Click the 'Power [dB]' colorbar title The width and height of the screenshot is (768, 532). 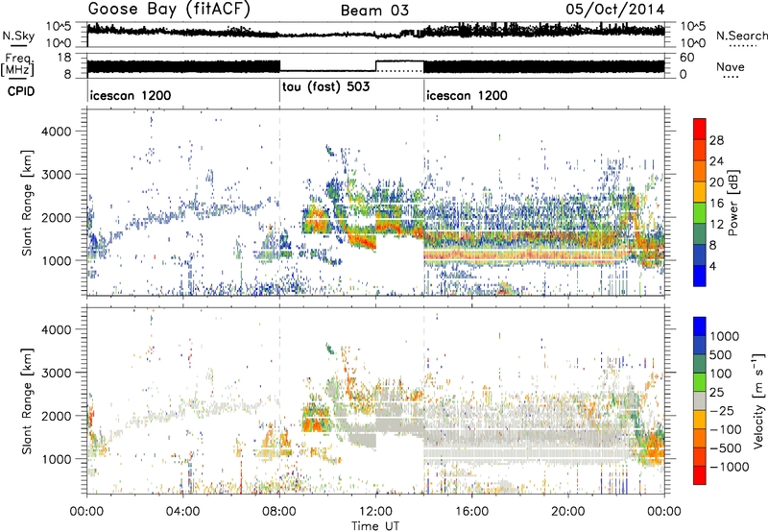(x=732, y=203)
